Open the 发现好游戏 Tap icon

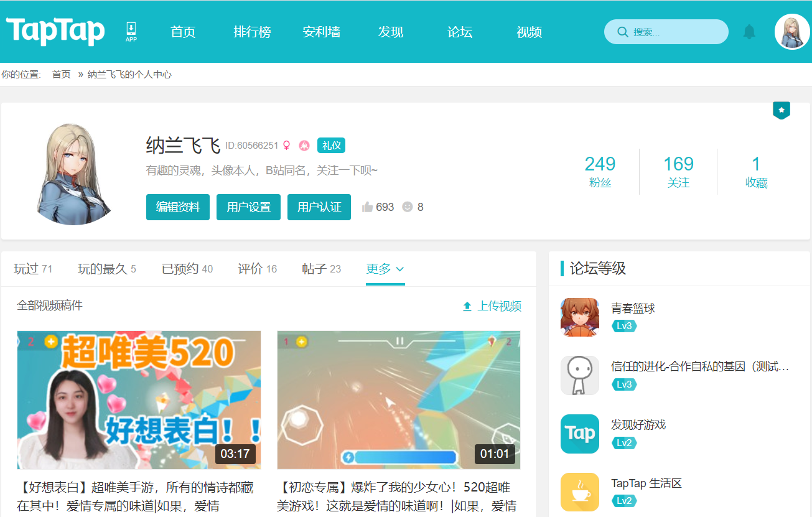[580, 434]
